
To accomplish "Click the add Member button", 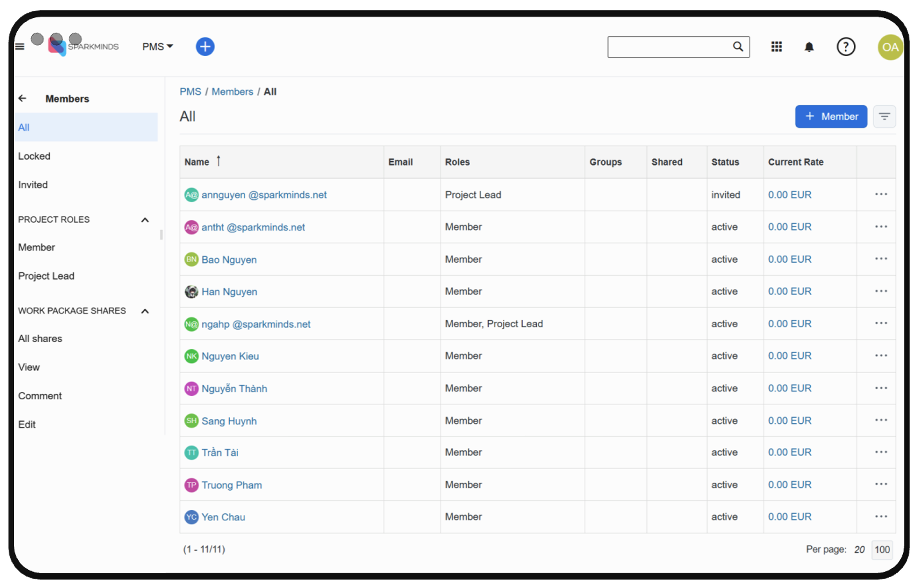I will point(831,116).
